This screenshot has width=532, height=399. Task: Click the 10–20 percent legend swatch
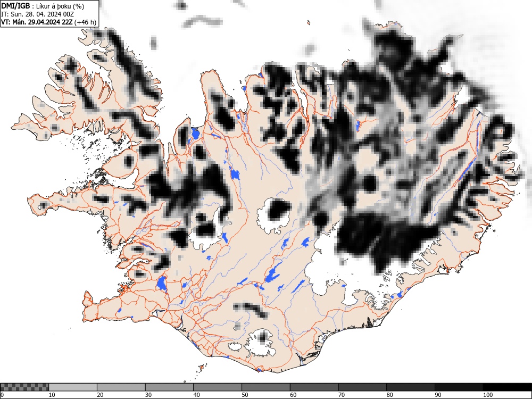(x=73, y=387)
